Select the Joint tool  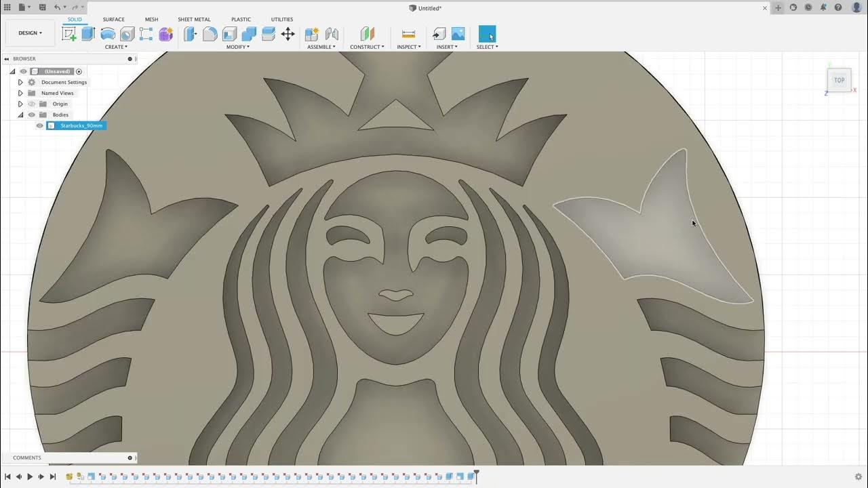click(x=332, y=34)
